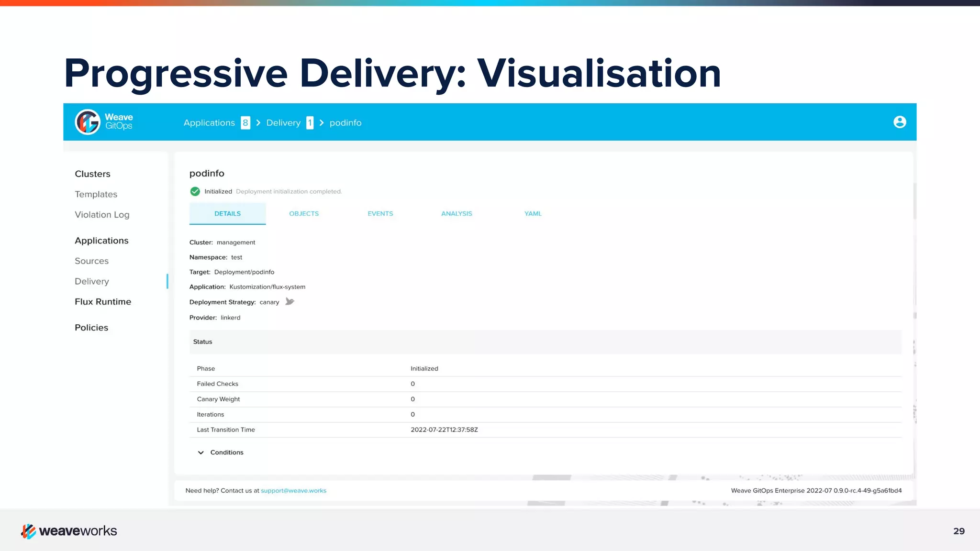
Task: Go to Applications in the breadcrumb
Action: (x=209, y=123)
